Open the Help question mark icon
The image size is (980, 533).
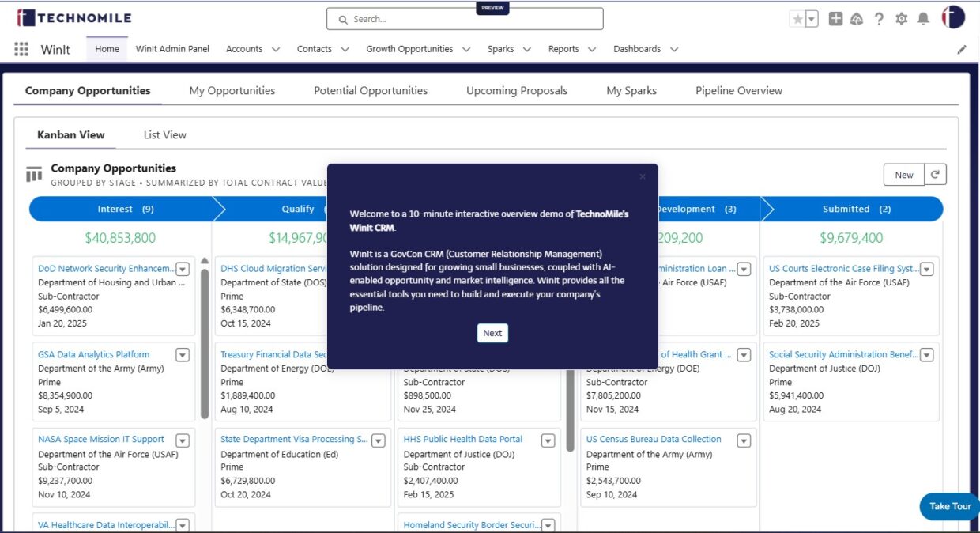pyautogui.click(x=879, y=19)
